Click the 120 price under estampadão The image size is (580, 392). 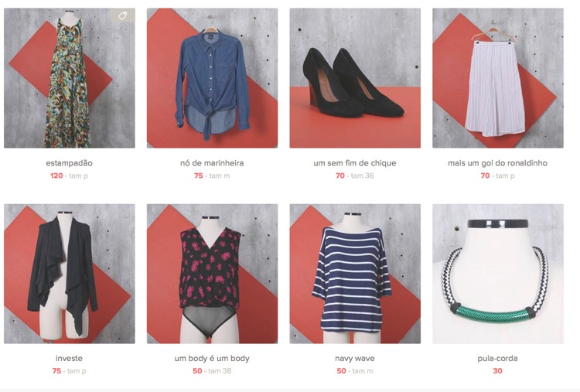point(56,176)
